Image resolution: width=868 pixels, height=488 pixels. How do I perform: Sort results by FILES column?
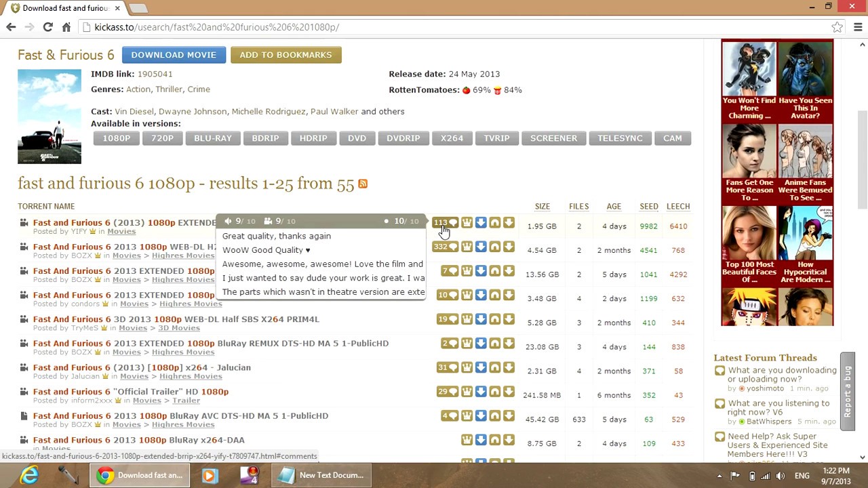[578, 207]
